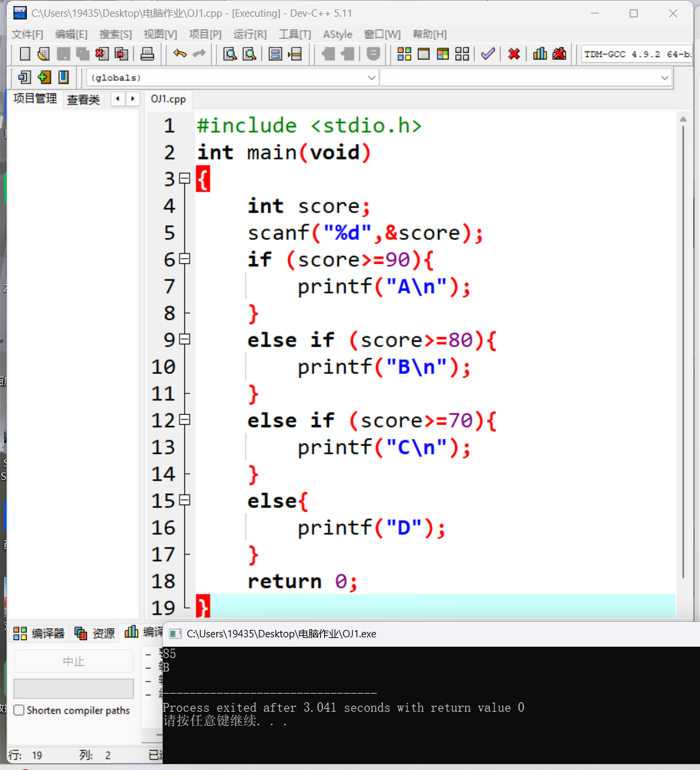Click the New file toolbar icon
The height and width of the screenshot is (770, 700).
(x=25, y=54)
